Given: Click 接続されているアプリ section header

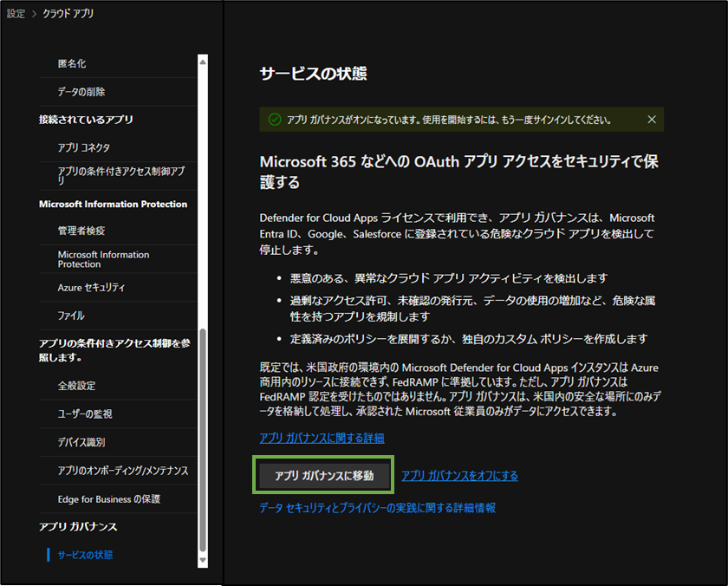Looking at the screenshot, I should pos(86,120).
